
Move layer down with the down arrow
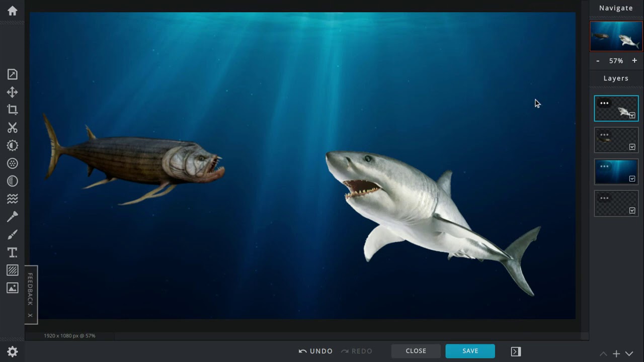pyautogui.click(x=629, y=354)
